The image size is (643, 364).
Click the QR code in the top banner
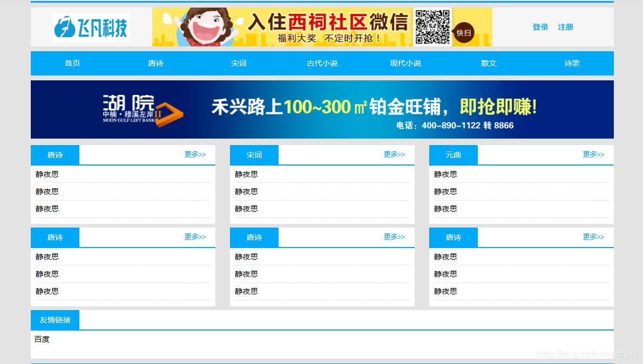432,27
